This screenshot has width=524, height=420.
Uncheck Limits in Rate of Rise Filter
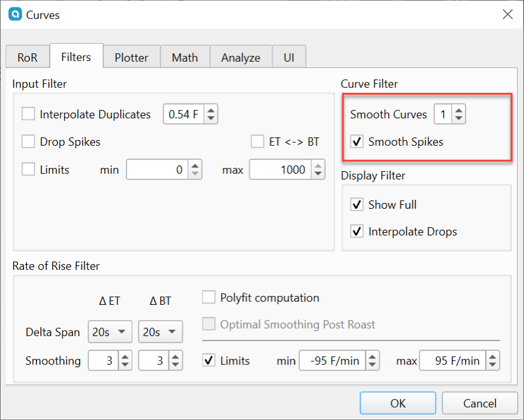click(209, 360)
